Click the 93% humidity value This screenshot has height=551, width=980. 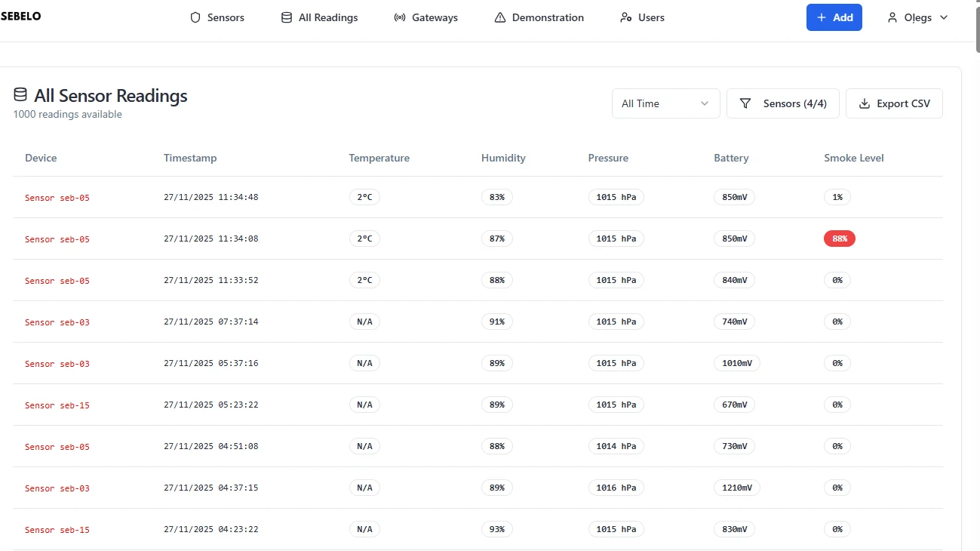tap(496, 529)
